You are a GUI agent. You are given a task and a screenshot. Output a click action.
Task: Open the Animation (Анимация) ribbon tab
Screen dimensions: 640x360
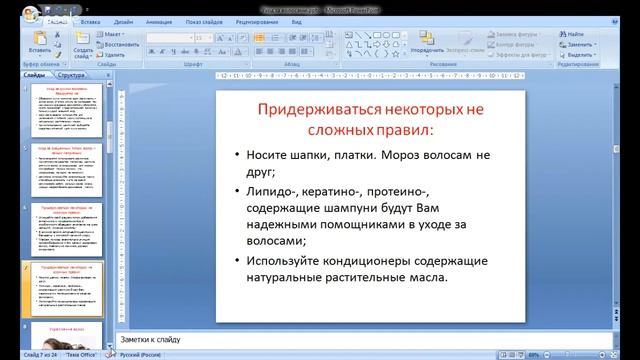pyautogui.click(x=159, y=22)
